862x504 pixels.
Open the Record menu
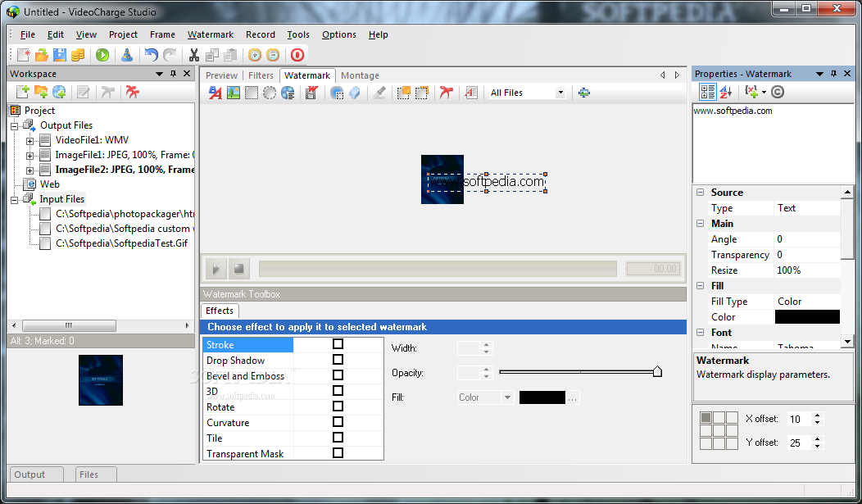pos(260,34)
